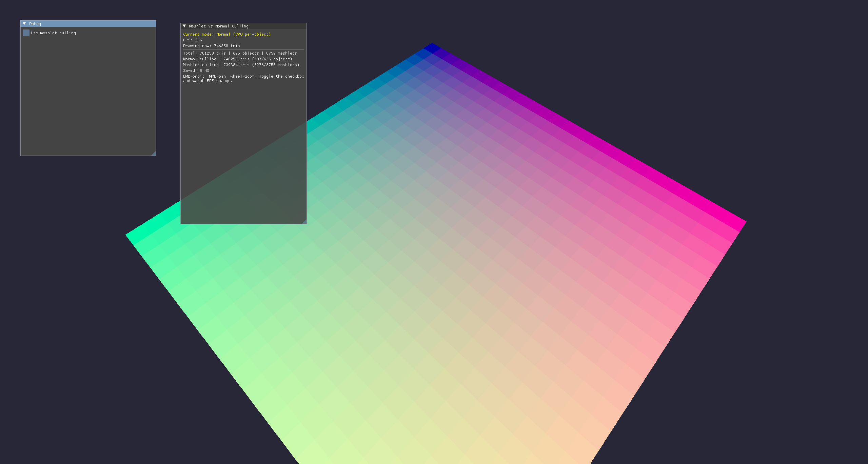
Task: Click the Debug window title bar
Action: 88,24
